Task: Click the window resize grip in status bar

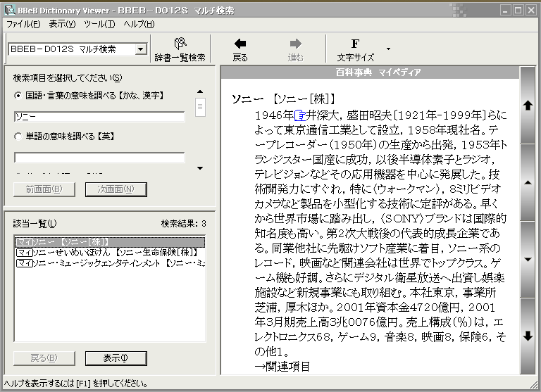Action: (534, 384)
